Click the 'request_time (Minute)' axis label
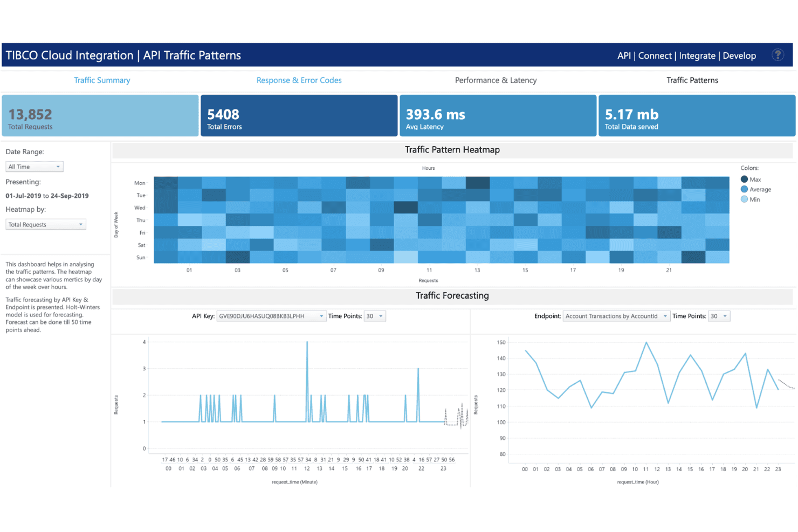Screen dimensions: 798x532 point(294,482)
